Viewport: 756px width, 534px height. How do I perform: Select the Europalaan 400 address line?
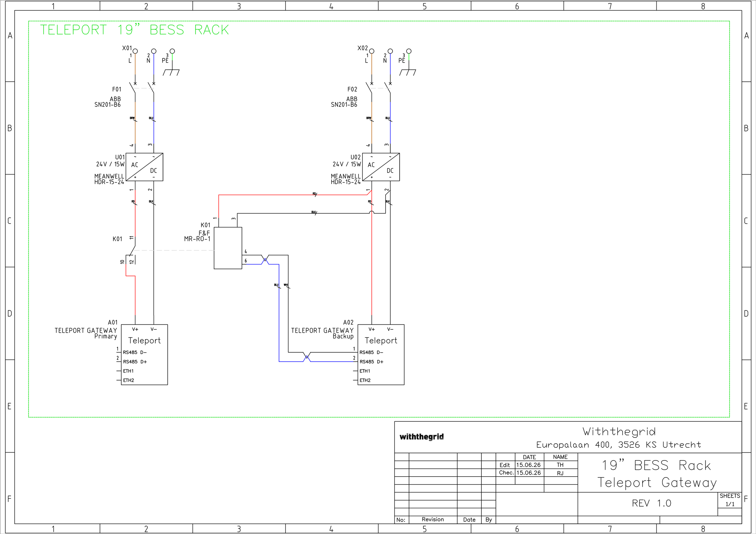coord(619,445)
